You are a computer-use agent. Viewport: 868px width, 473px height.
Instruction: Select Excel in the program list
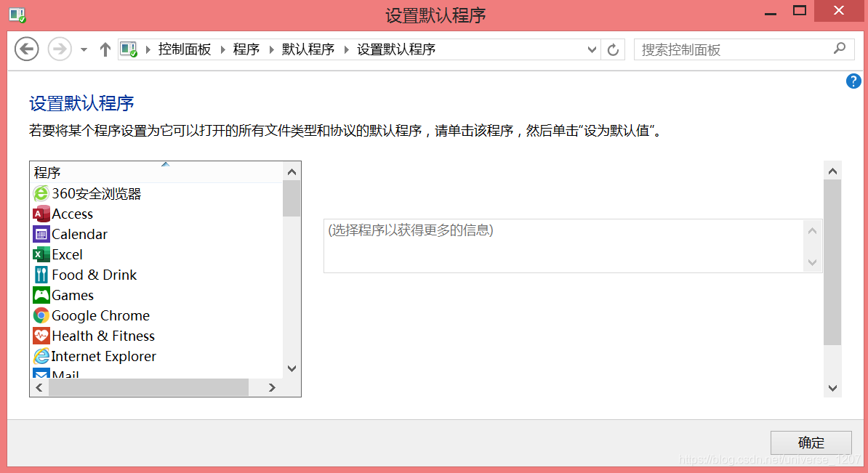pyautogui.click(x=66, y=254)
